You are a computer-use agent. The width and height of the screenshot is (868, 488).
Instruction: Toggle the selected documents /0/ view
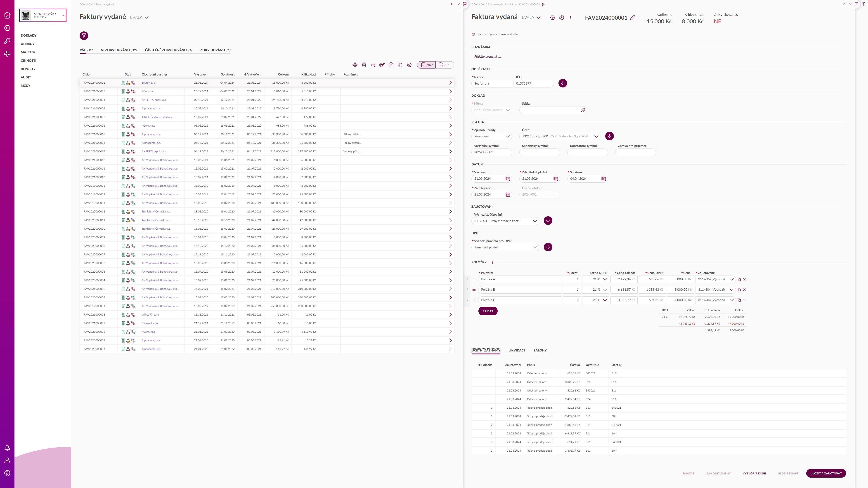(x=445, y=65)
